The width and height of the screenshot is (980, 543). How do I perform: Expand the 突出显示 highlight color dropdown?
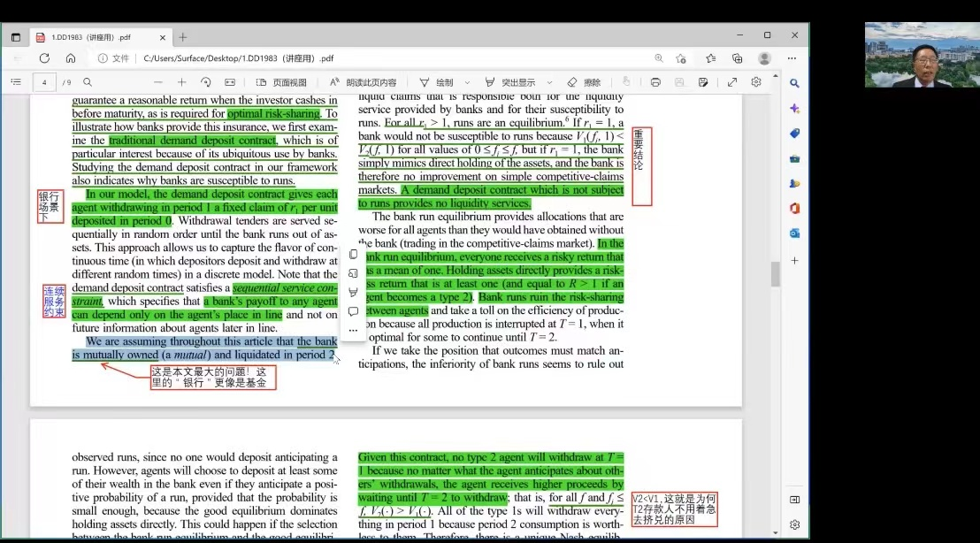tap(550, 82)
